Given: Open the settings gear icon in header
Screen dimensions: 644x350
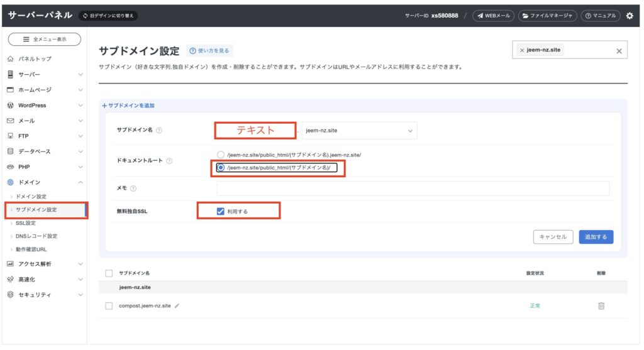Looking at the screenshot, I should (x=630, y=16).
